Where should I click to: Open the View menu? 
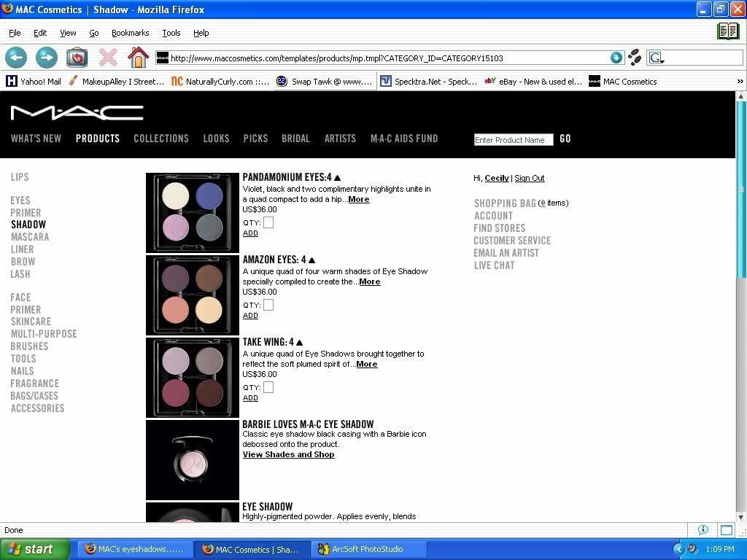68,33
